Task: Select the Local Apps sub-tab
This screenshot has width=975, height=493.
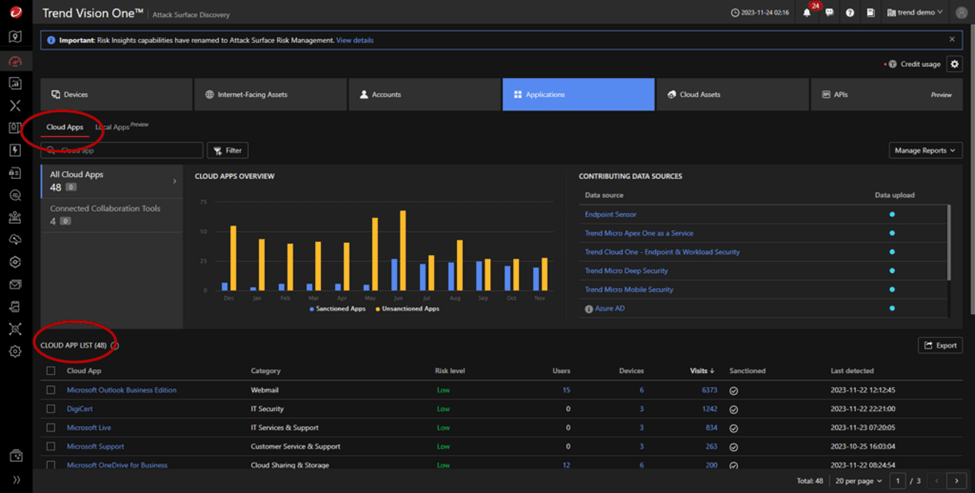Action: (x=121, y=127)
